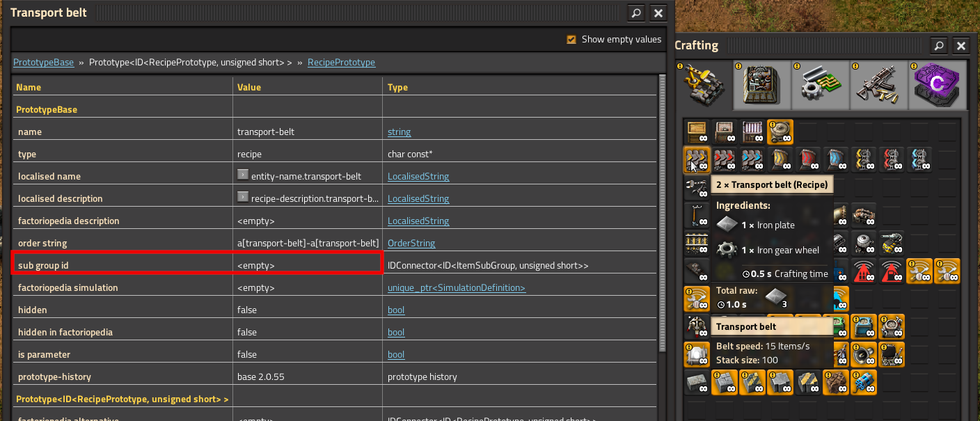Select the 'recipe' type value cell
This screenshot has width=980, height=421.
click(x=307, y=154)
